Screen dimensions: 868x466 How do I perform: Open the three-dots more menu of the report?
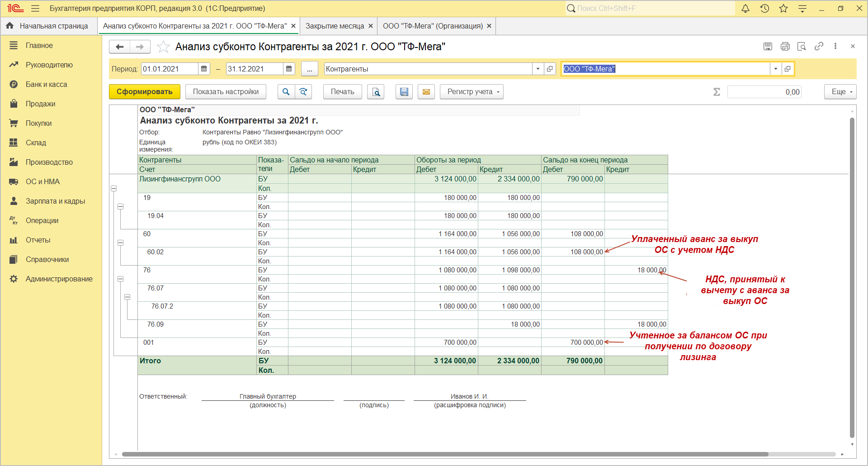835,46
